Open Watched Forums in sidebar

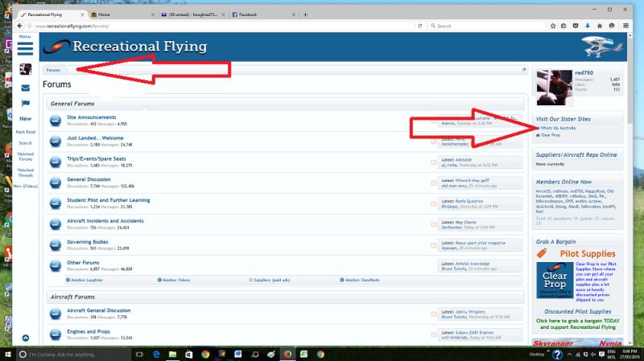(x=26, y=156)
